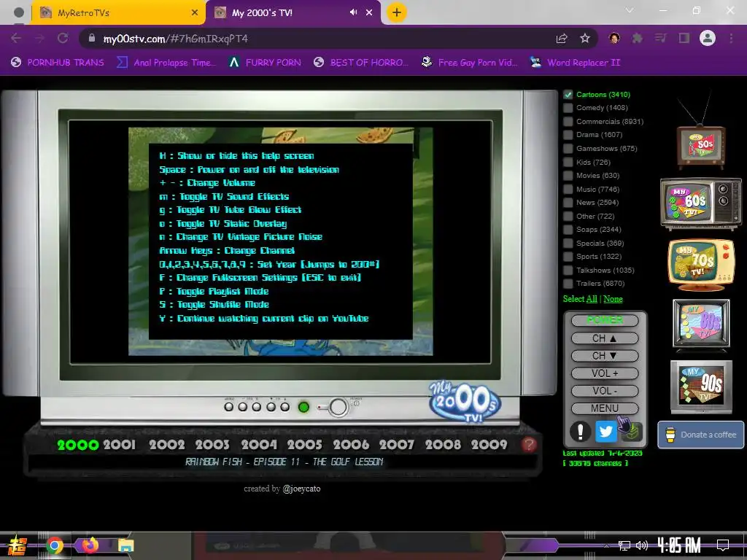
Task: Click the green box icon on remote
Action: [632, 432]
